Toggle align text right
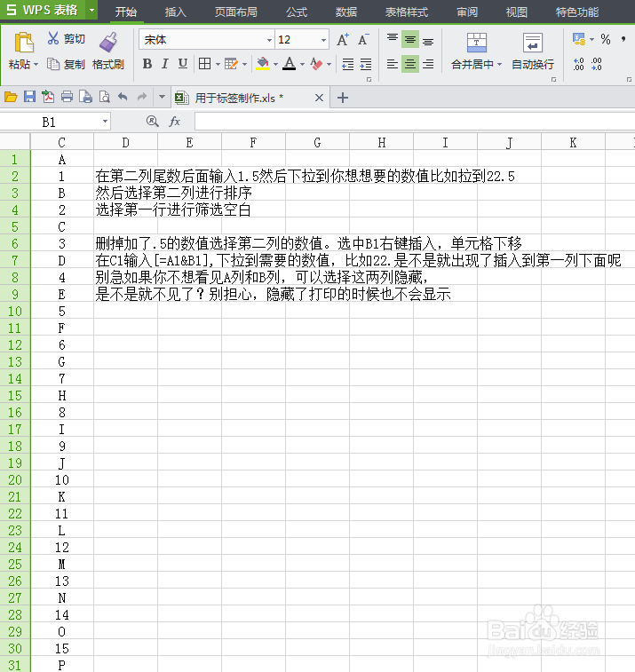 coord(428,64)
